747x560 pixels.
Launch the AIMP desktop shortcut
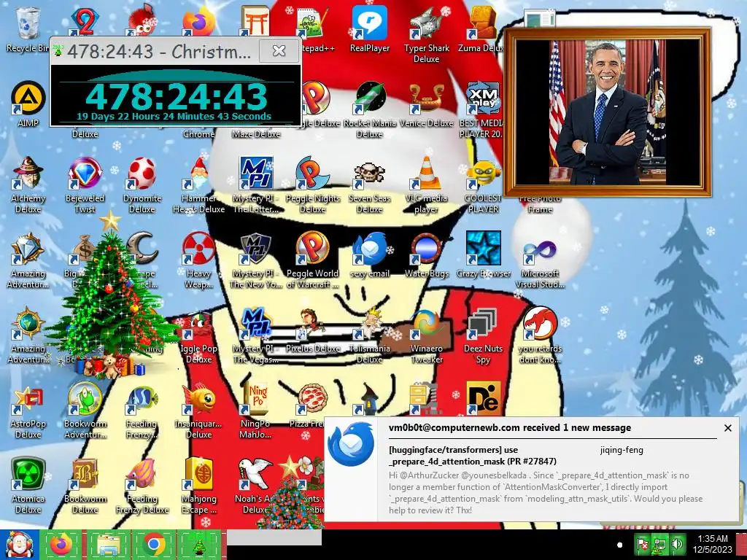tap(28, 104)
